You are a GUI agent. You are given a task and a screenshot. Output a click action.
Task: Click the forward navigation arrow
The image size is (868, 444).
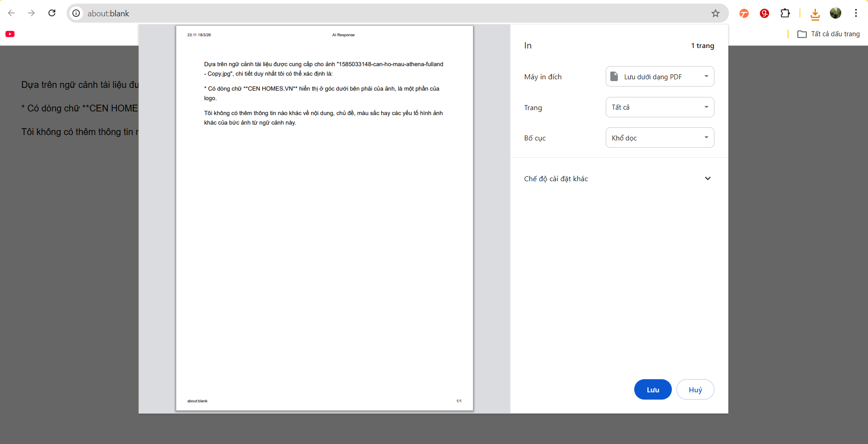[31, 13]
